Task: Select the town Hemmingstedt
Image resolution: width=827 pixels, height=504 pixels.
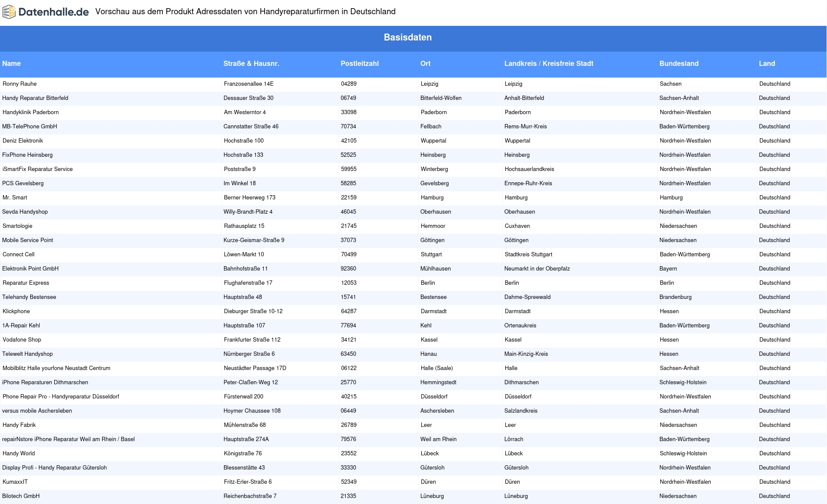Action: pyautogui.click(x=438, y=383)
